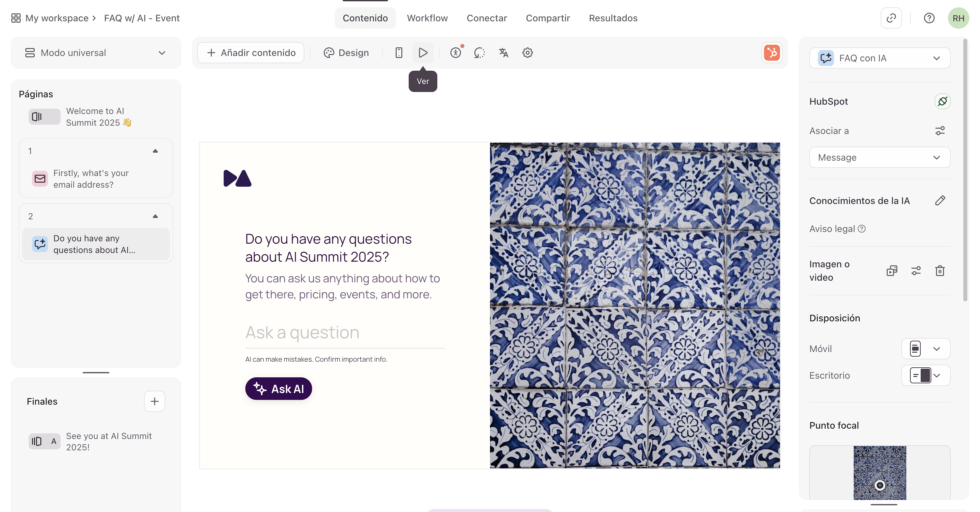This screenshot has width=980, height=512.
Task: Click the blue tile image on canvas
Action: 634,305
